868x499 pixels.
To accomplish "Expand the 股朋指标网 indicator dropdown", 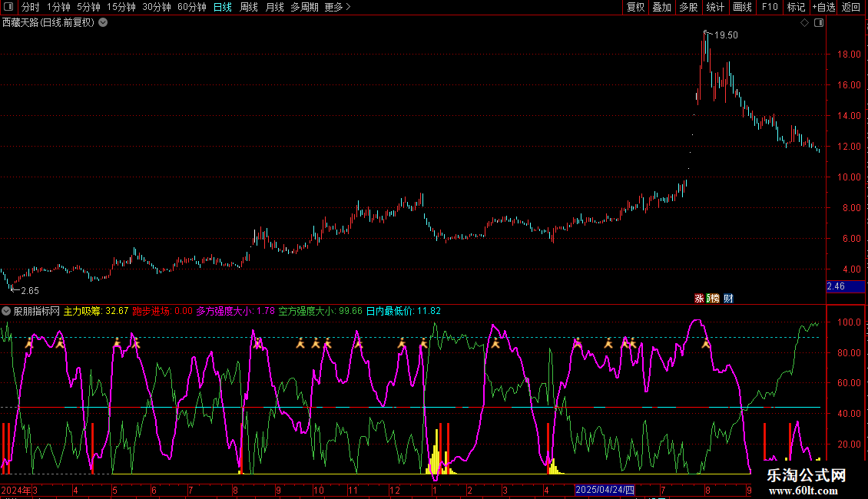I will (x=7, y=312).
